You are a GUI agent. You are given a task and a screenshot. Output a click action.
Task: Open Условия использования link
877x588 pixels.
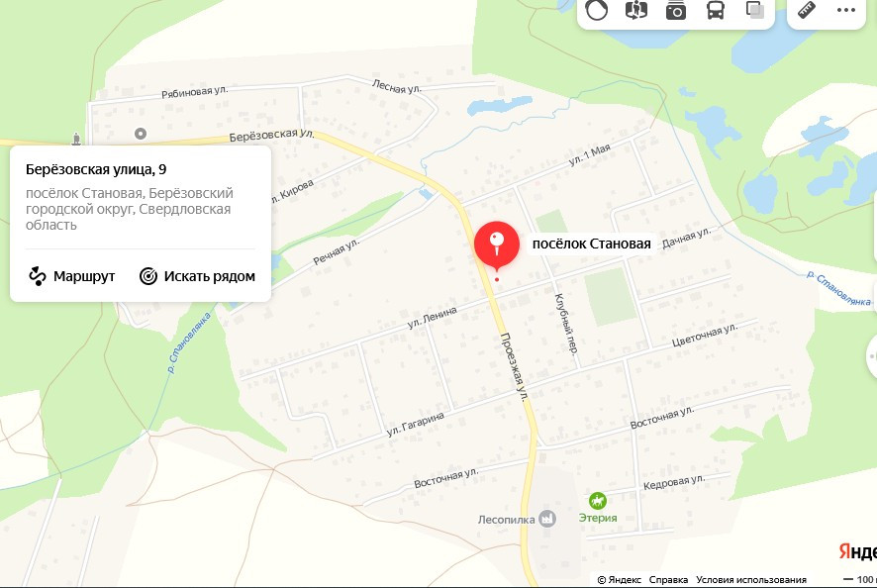751,580
